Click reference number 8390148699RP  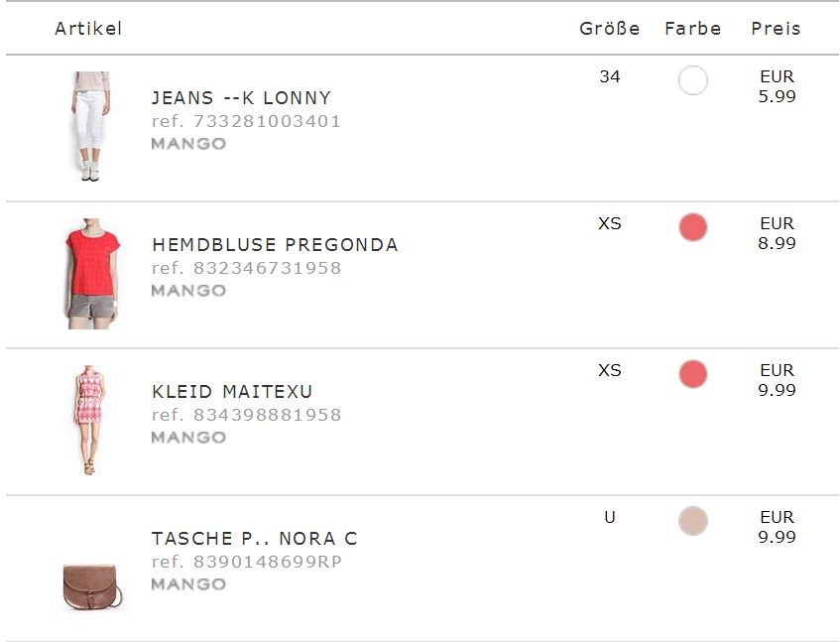[247, 562]
